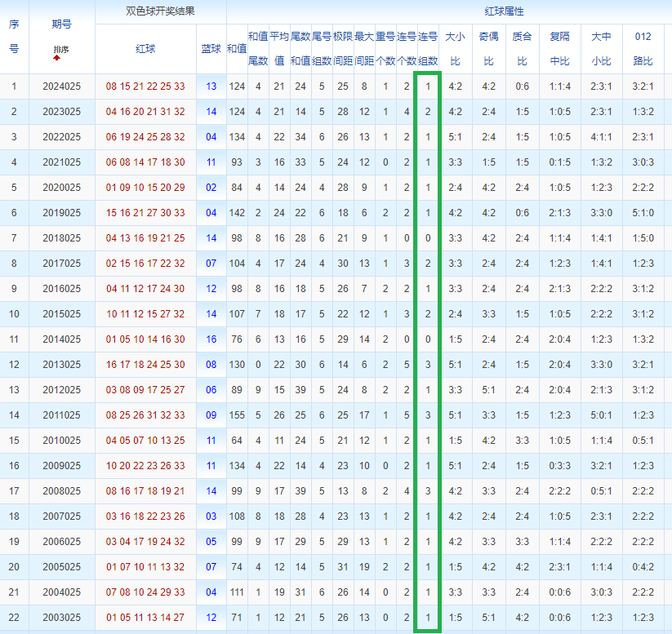Image resolution: width=672 pixels, height=634 pixels.
Task: Click the 连号组数 column header
Action: pyautogui.click(x=428, y=49)
